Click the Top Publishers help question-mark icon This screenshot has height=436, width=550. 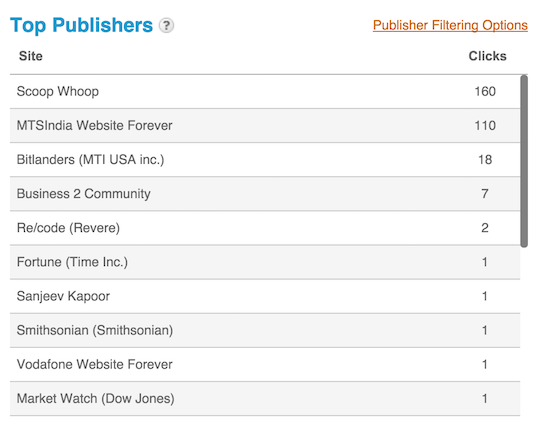[166, 26]
